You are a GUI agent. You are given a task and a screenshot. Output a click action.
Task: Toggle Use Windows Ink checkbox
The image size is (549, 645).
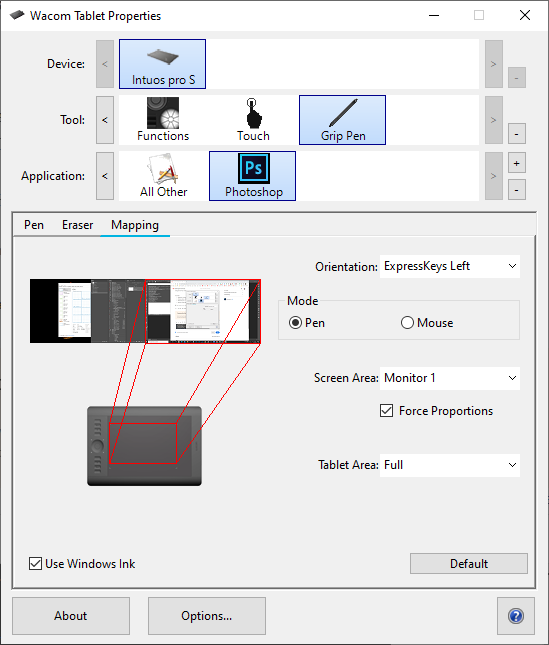pyautogui.click(x=35, y=564)
